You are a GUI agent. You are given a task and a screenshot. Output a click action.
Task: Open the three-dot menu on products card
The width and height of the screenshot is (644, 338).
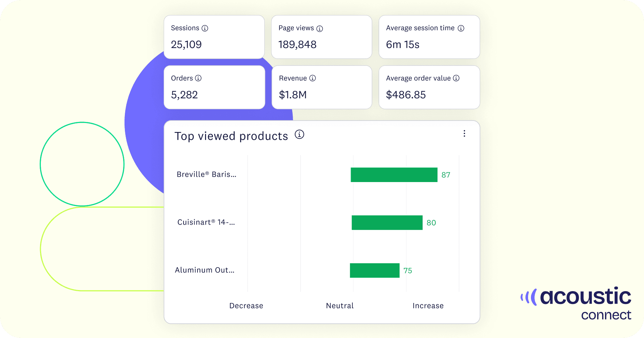(464, 133)
